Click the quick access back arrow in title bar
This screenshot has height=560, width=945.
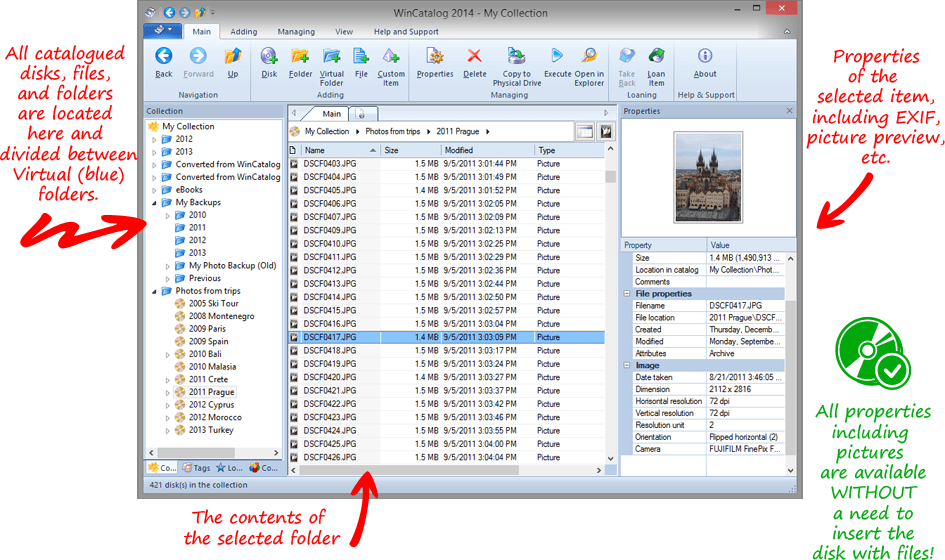169,12
